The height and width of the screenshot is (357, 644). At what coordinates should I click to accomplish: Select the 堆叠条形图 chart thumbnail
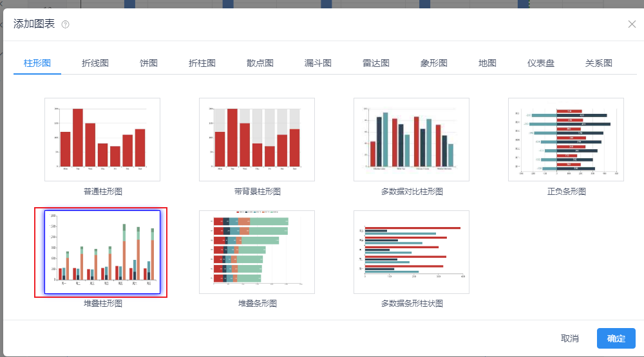click(x=257, y=252)
